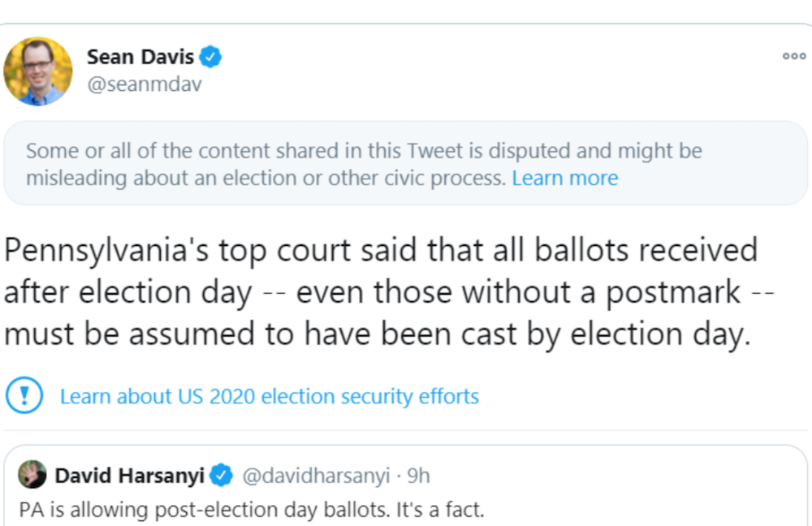Click the verified badge beside Sean Davis

pyautogui.click(x=212, y=57)
